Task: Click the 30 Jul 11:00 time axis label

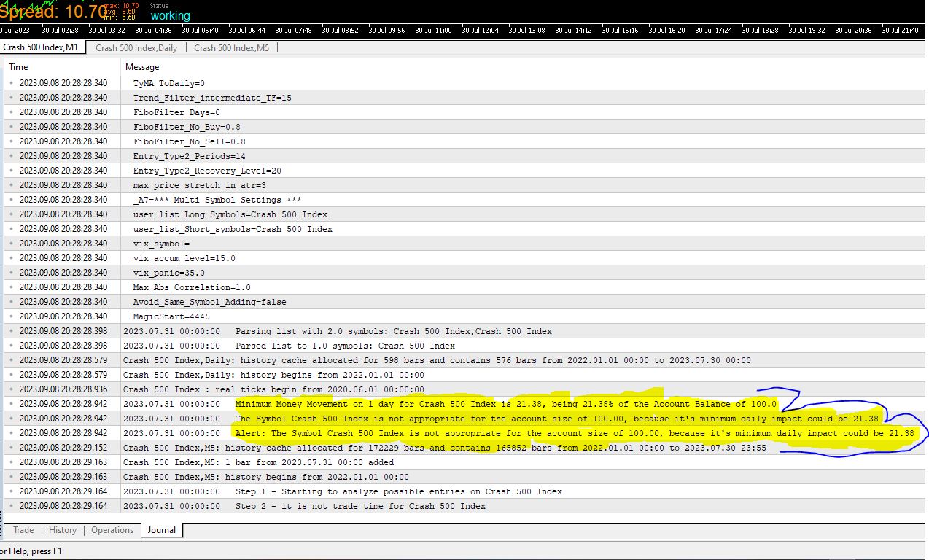Action: 434,31
